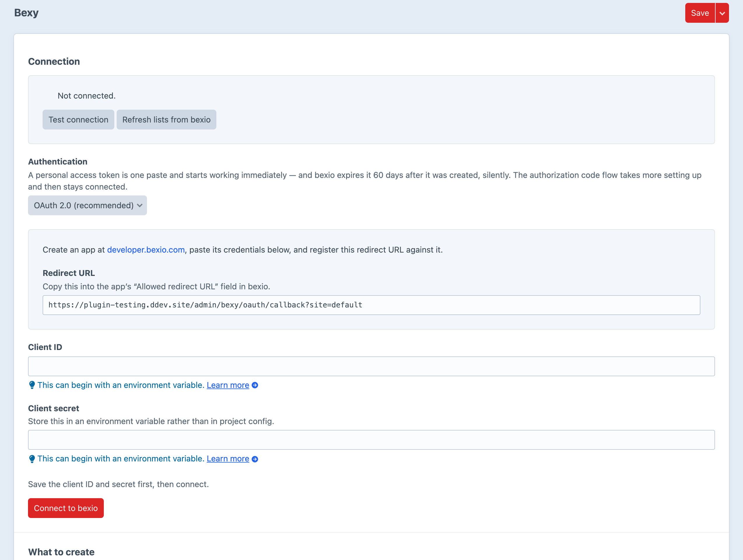Click the red Save button
The width and height of the screenshot is (743, 560).
click(x=700, y=13)
